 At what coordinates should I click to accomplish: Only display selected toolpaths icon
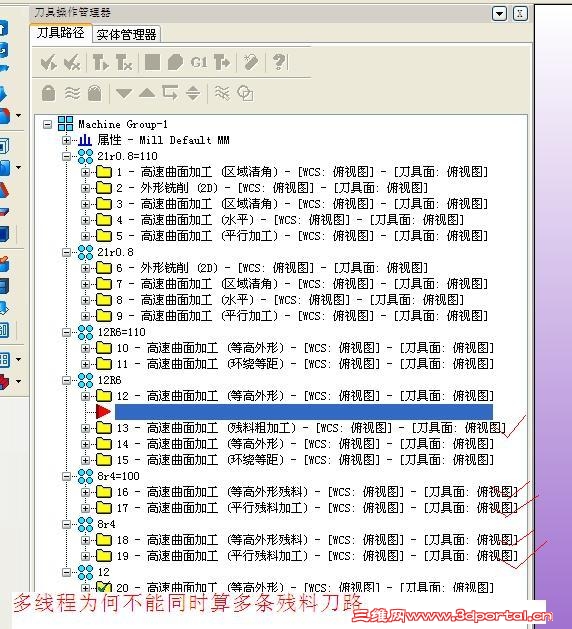(222, 93)
